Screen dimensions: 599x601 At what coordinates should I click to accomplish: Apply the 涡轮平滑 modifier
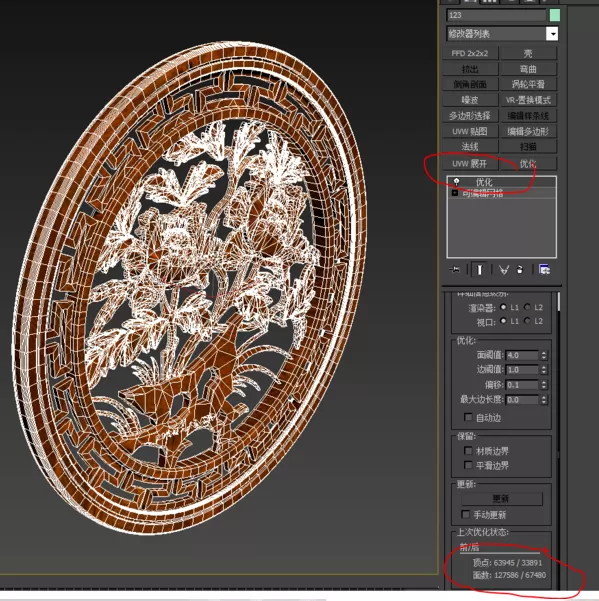(x=528, y=84)
